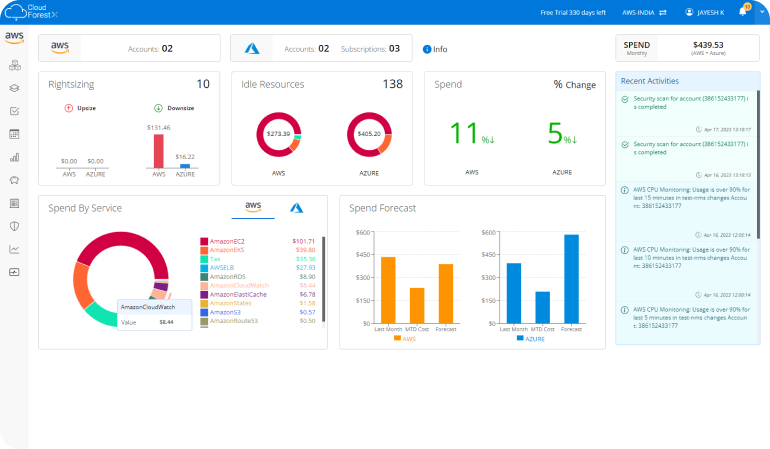The width and height of the screenshot is (770, 449).
Task: Click the AWS idle resources donut chart
Action: click(x=278, y=134)
